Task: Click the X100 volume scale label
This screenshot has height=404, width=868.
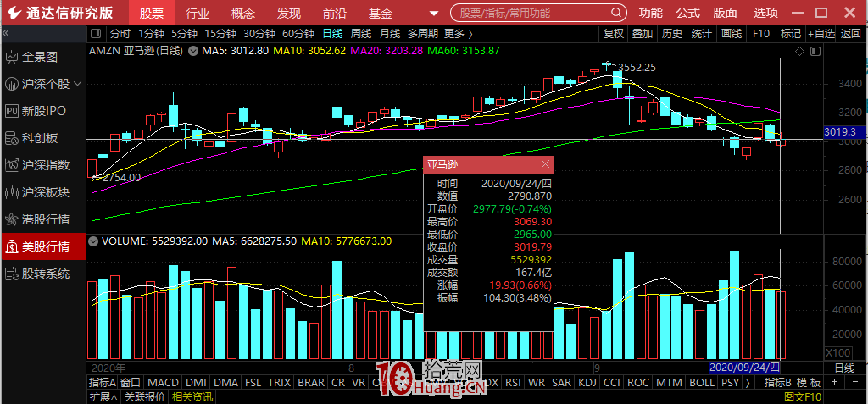Action: [838, 353]
